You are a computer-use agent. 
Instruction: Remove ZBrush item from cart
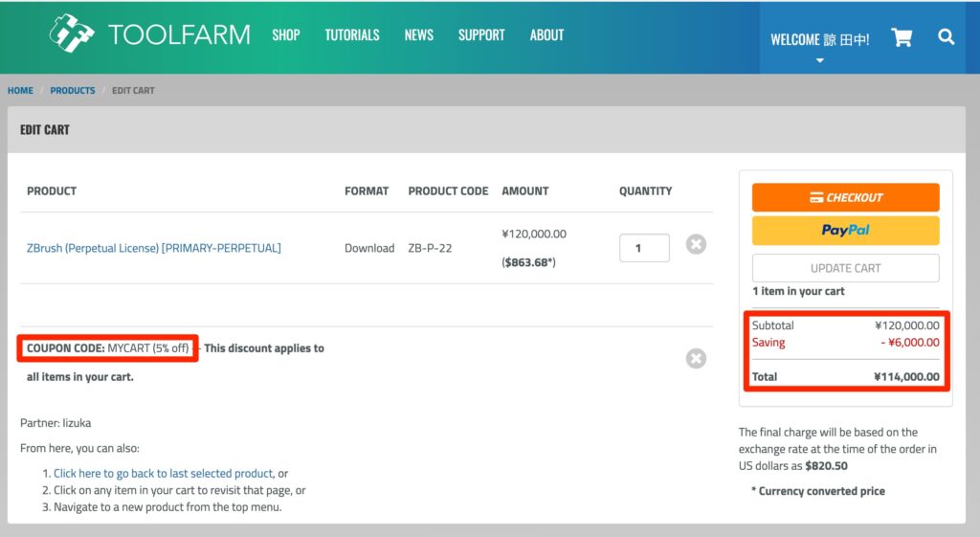[696, 244]
